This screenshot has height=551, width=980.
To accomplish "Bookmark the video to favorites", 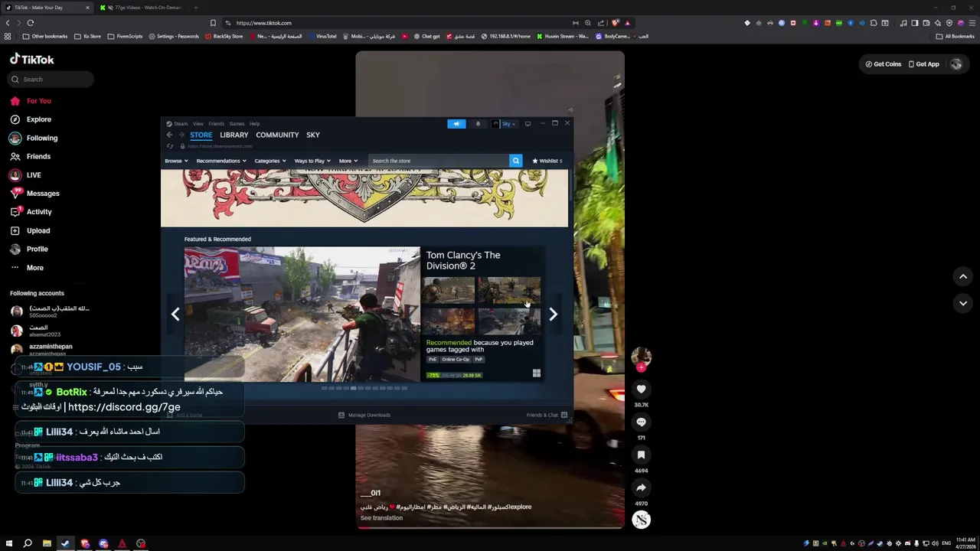I will coord(641,455).
